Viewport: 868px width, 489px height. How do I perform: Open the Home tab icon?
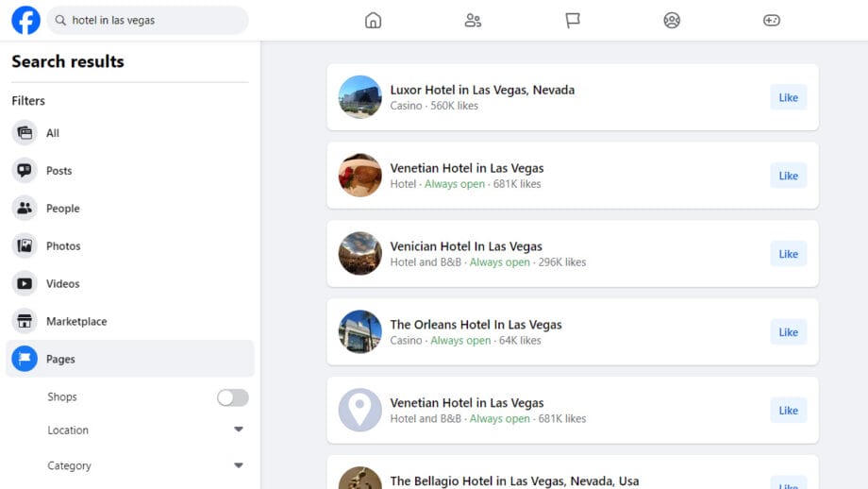tap(373, 21)
